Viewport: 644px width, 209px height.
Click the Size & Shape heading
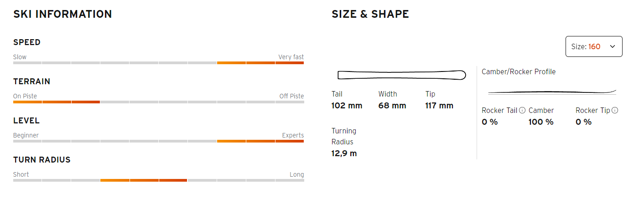pyautogui.click(x=370, y=14)
